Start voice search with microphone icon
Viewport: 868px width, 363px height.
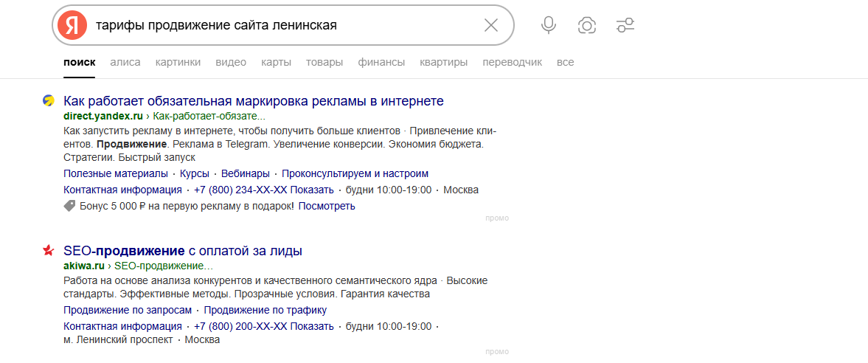(549, 26)
